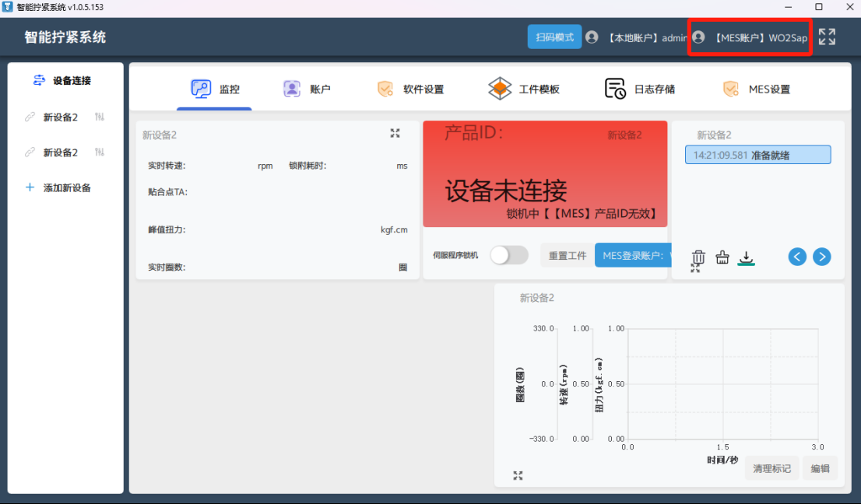Click the 添加新设备 plus icon
Viewport: 861px width, 504px height.
pos(30,187)
